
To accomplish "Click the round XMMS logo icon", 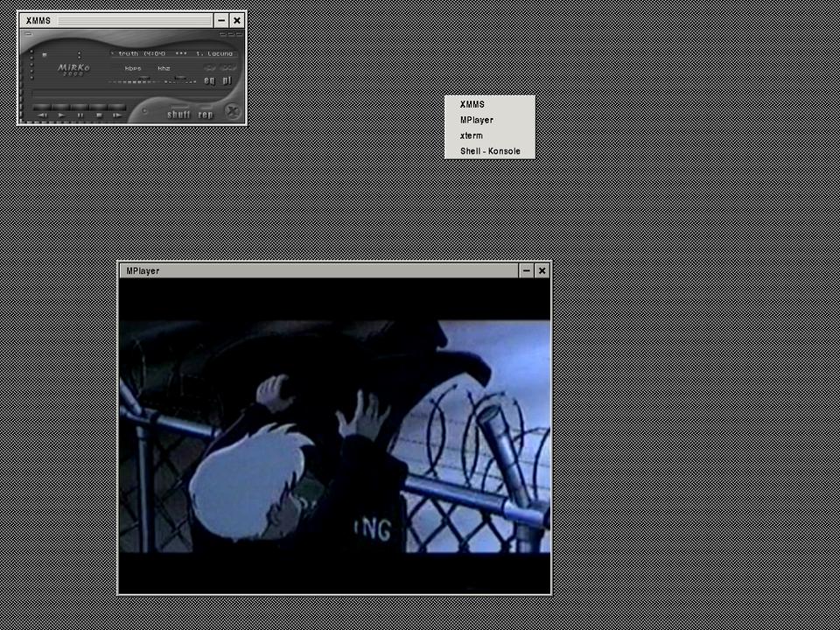I will pos(232,111).
